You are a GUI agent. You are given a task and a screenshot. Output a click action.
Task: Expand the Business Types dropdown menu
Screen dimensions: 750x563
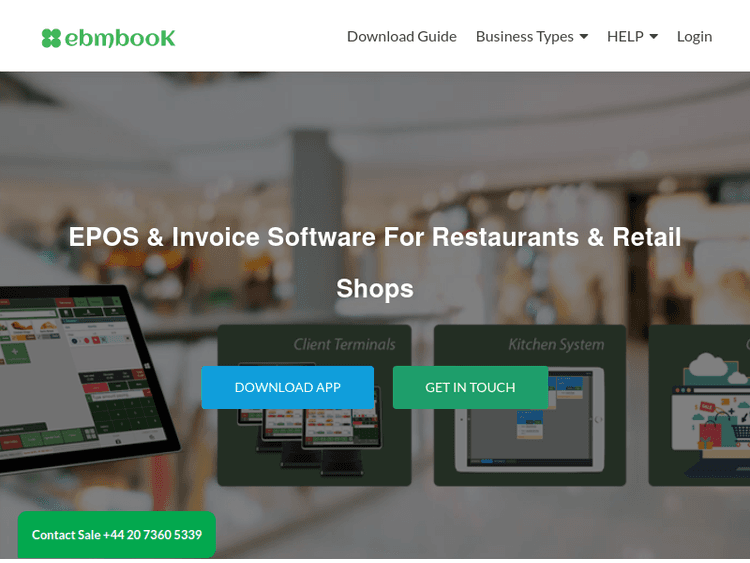point(531,37)
